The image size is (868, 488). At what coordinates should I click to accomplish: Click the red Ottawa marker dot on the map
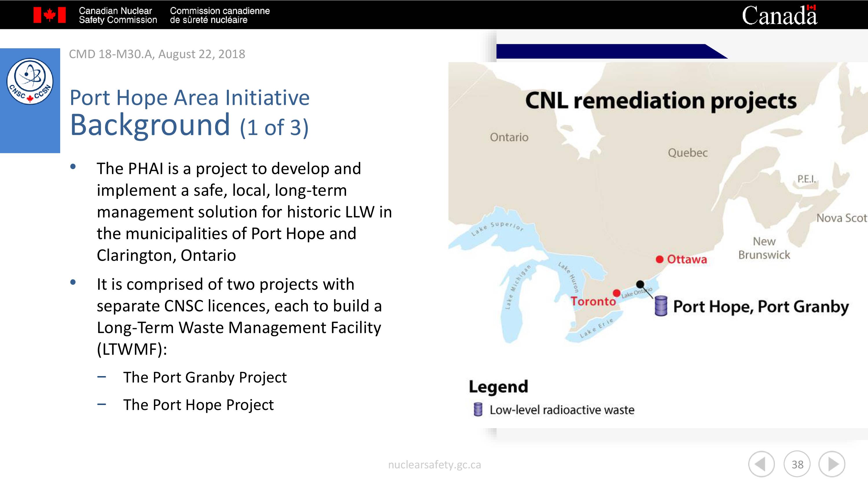pos(659,259)
